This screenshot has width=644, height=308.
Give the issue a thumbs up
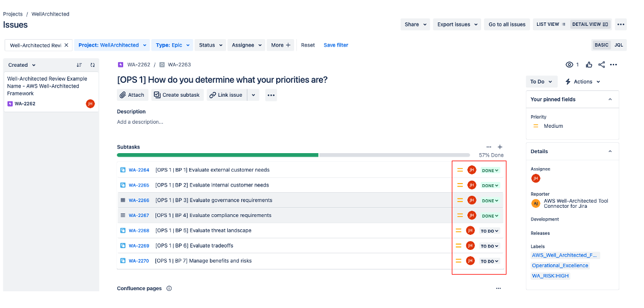coord(589,64)
